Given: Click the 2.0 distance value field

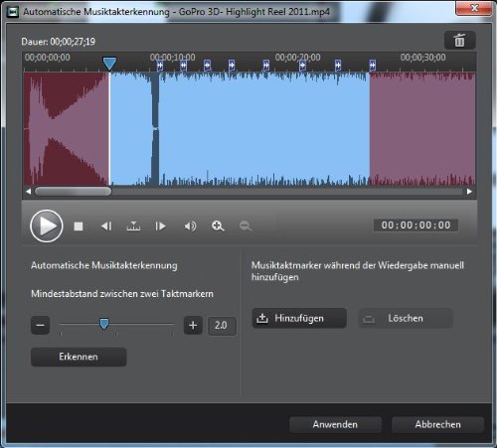Looking at the screenshot, I should tap(222, 326).
